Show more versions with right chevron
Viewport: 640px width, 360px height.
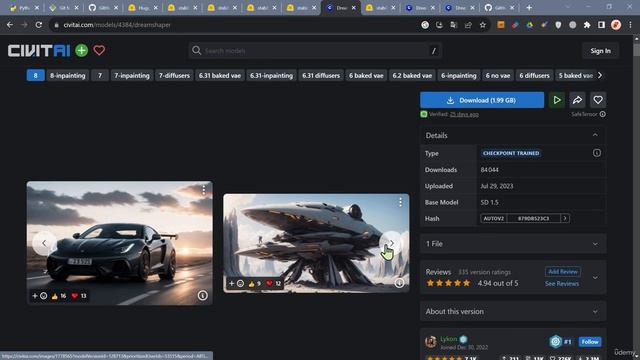coord(600,76)
